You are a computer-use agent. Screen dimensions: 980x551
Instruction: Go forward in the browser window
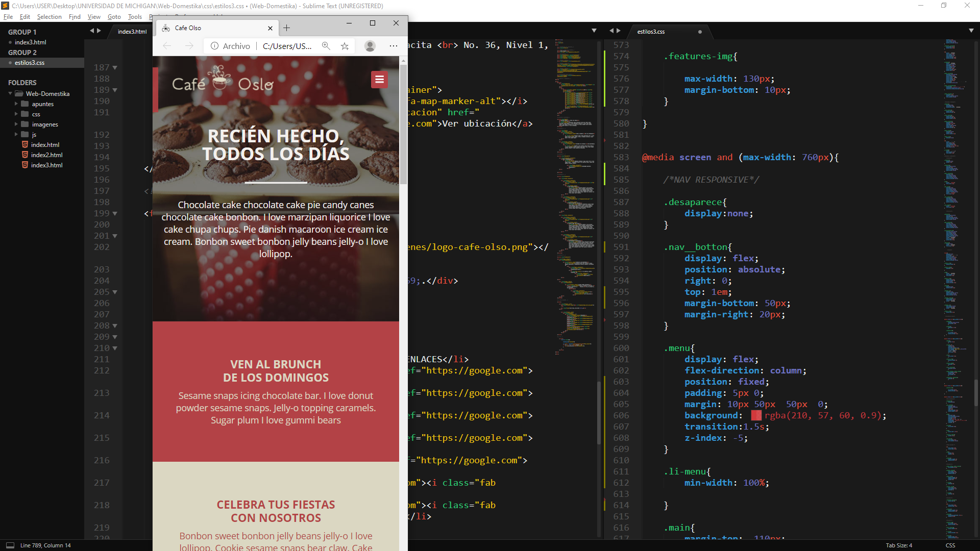tap(189, 46)
